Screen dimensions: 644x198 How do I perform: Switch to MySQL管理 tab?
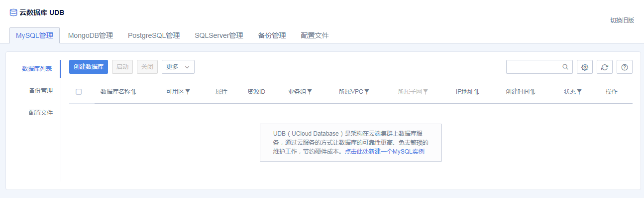pyautogui.click(x=34, y=35)
